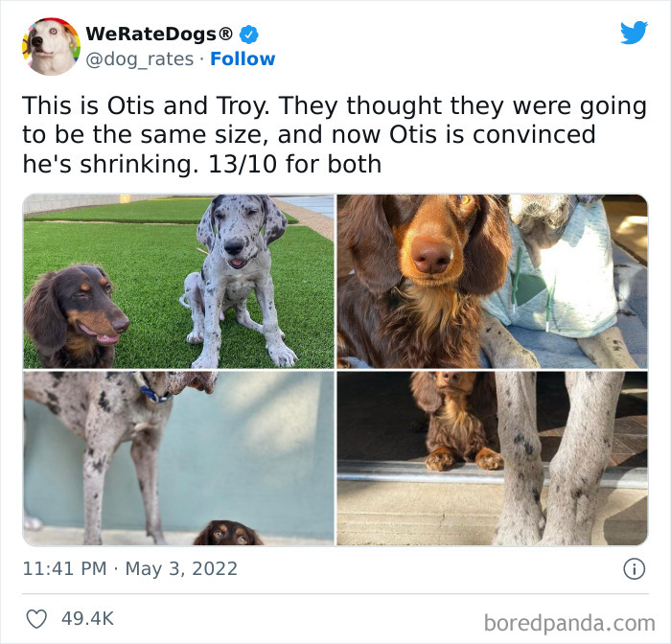Click the dachshund's nose in the close-up
671x644 pixels.
(432, 256)
